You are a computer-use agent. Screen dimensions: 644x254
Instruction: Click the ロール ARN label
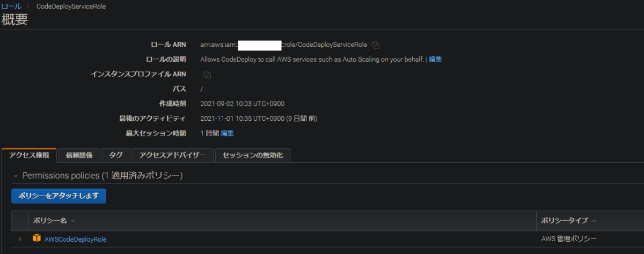(169, 45)
